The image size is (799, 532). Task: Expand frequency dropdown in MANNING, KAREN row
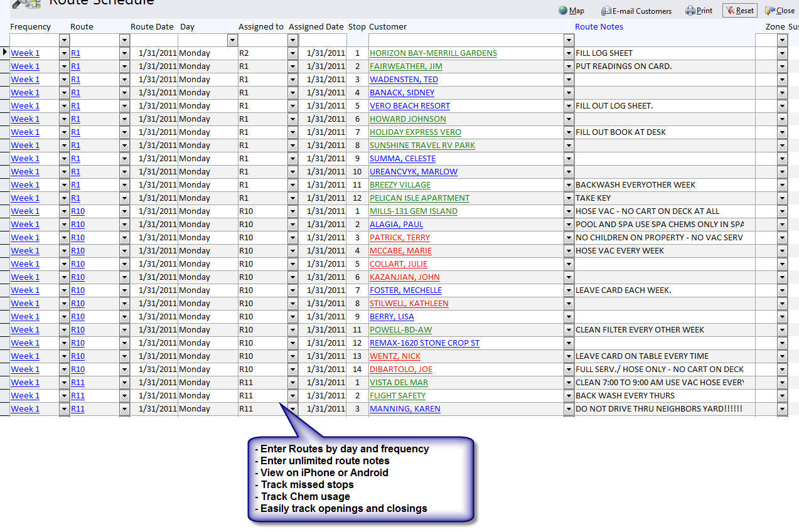click(x=64, y=409)
